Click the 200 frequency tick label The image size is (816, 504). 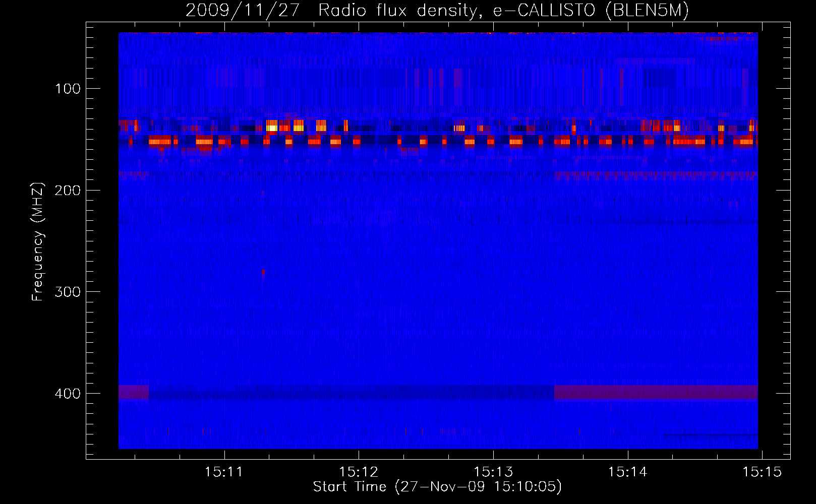pyautogui.click(x=68, y=191)
